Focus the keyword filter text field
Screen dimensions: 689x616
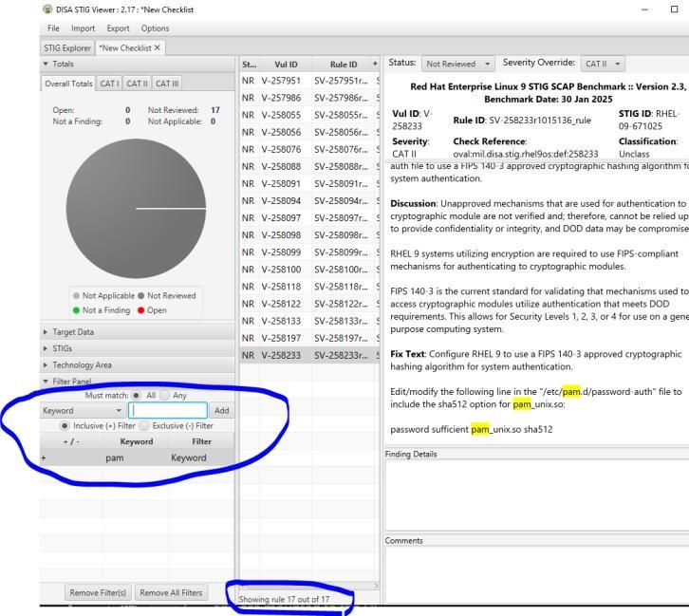pyautogui.click(x=168, y=410)
